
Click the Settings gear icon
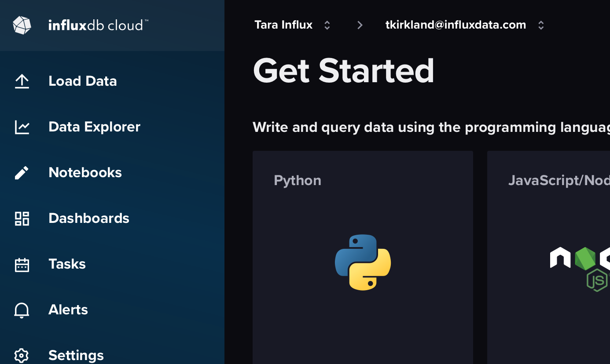22,355
